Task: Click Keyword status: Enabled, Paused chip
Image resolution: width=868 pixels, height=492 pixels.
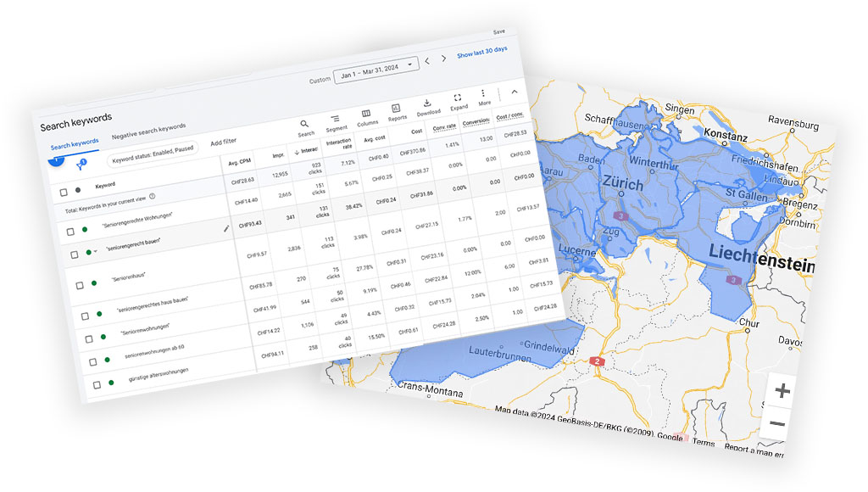Action: 153,154
